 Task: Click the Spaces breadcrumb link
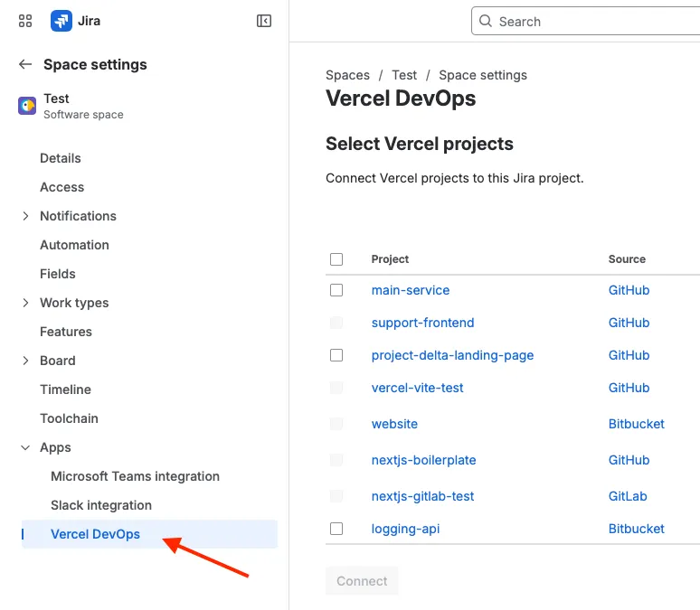coord(348,75)
